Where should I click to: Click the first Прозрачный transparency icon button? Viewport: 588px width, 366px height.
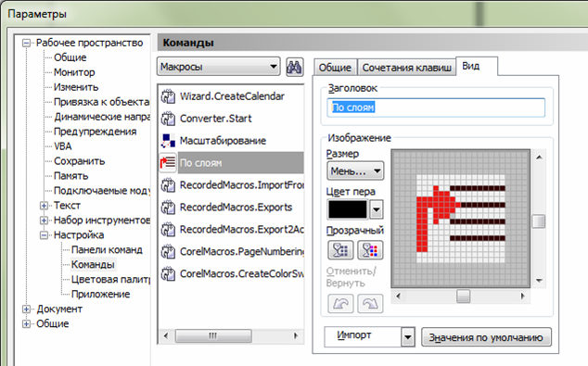pos(340,250)
